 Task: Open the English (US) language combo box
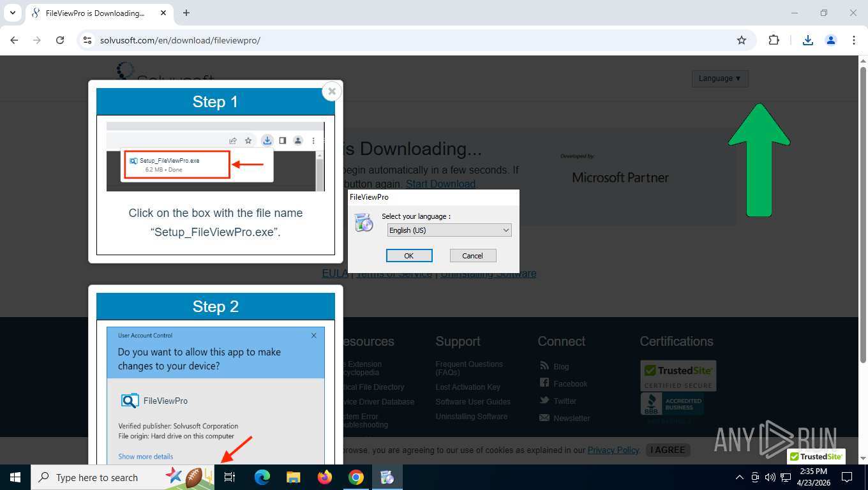pyautogui.click(x=449, y=230)
